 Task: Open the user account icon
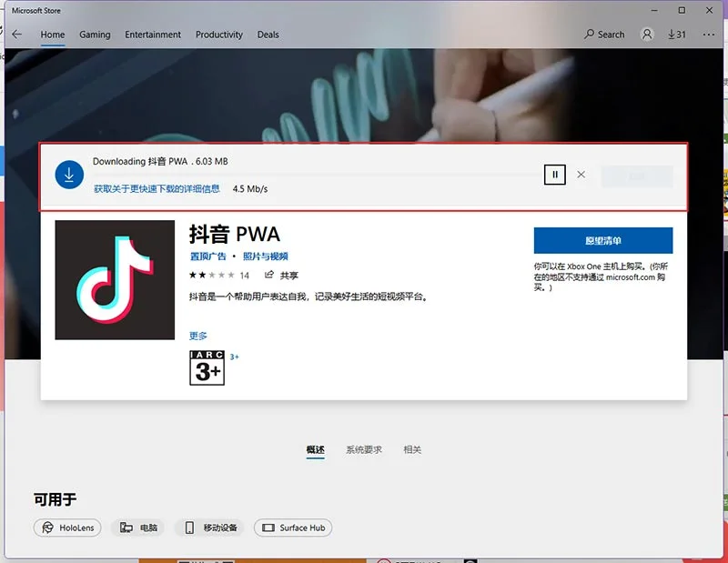pos(647,35)
